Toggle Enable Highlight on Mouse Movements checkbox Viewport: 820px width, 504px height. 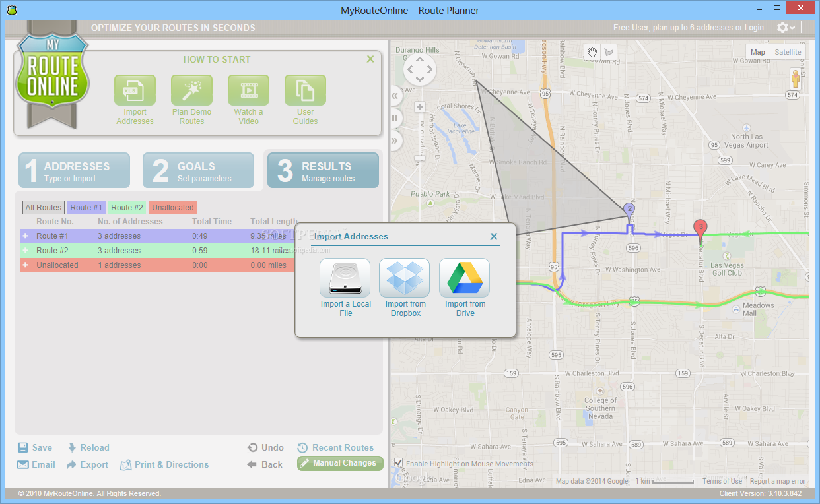[398, 463]
